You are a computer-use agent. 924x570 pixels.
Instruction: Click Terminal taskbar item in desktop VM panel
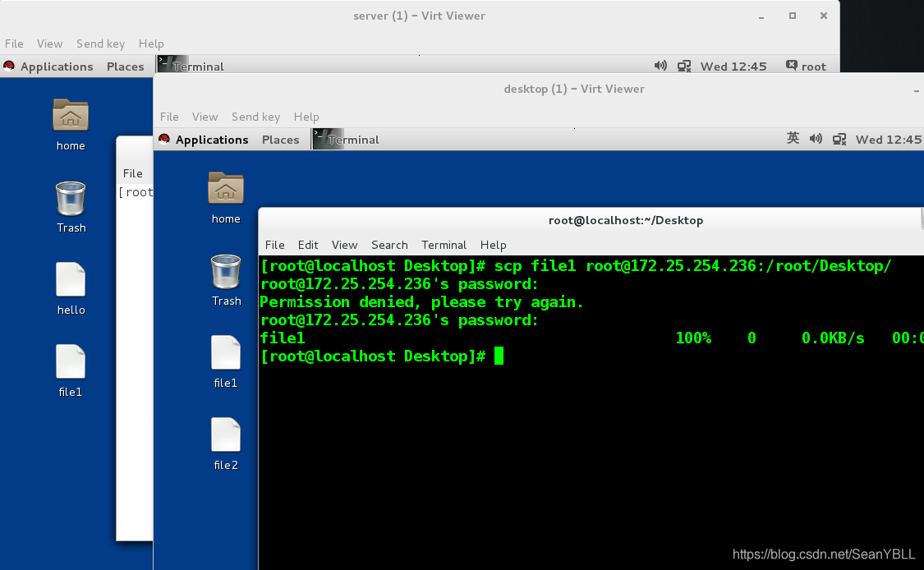[347, 139]
